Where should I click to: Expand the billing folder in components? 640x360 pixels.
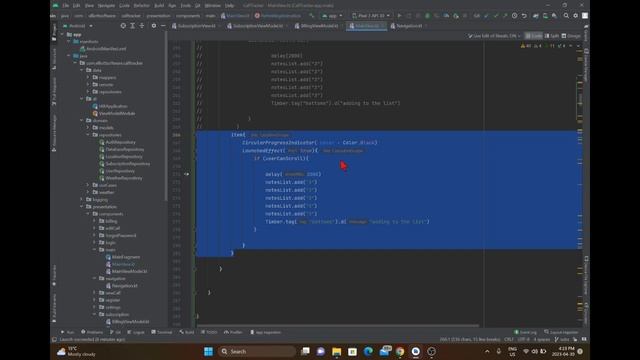(x=94, y=221)
